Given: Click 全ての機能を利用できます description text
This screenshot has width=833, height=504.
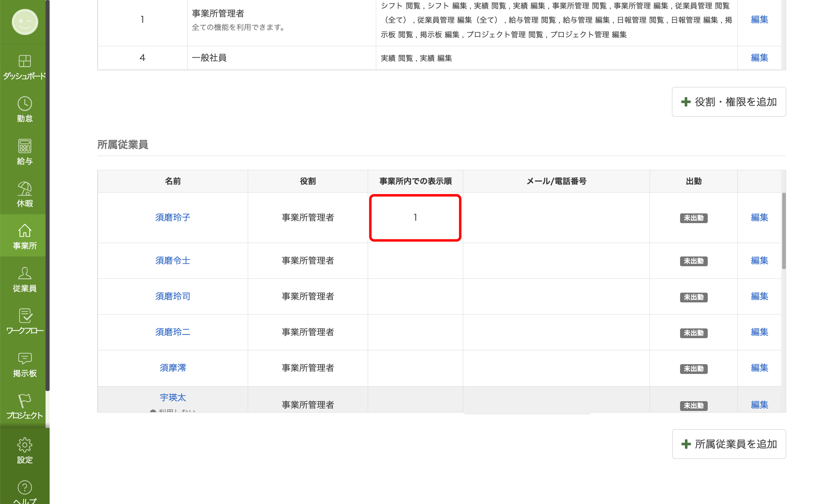Looking at the screenshot, I should coord(238,27).
